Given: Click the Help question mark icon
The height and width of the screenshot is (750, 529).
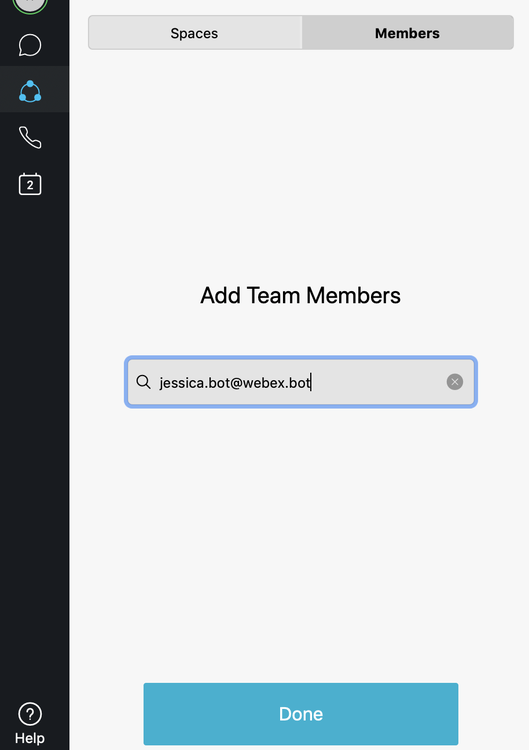Looking at the screenshot, I should [30, 714].
